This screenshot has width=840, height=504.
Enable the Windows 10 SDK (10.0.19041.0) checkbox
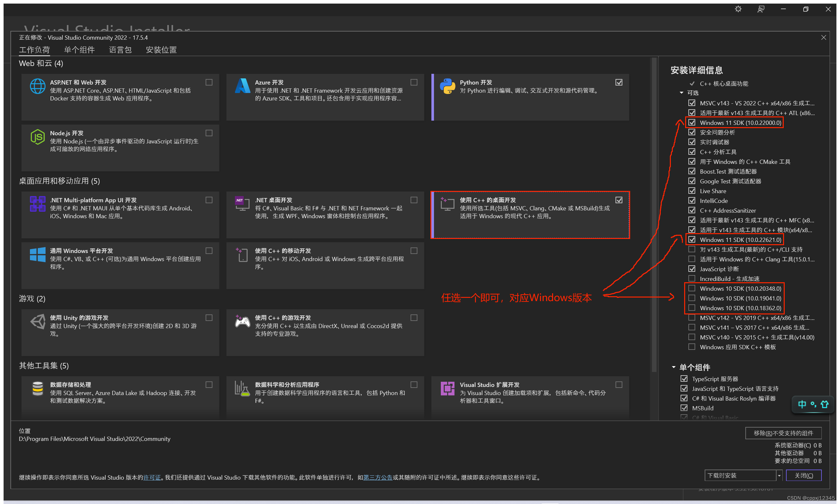coord(692,298)
